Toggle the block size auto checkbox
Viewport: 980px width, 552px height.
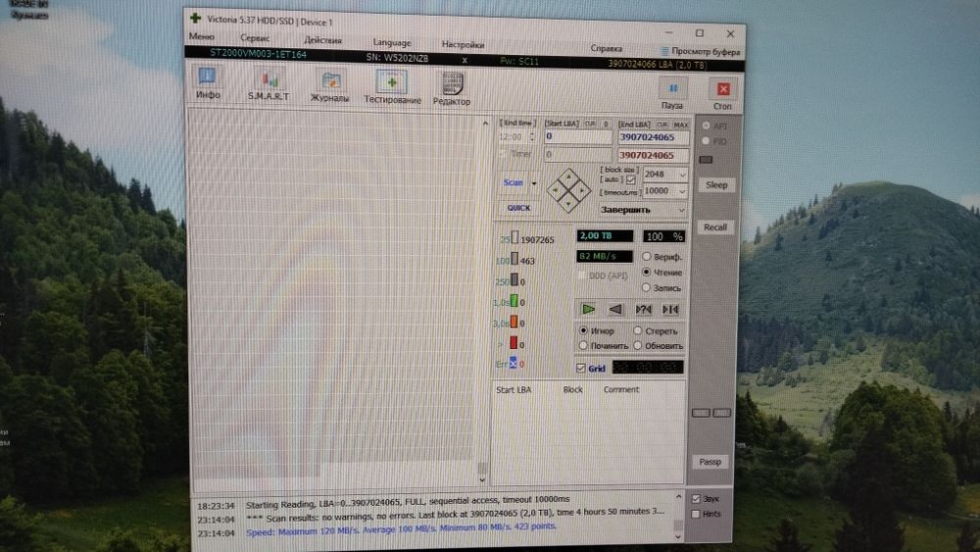[x=630, y=180]
